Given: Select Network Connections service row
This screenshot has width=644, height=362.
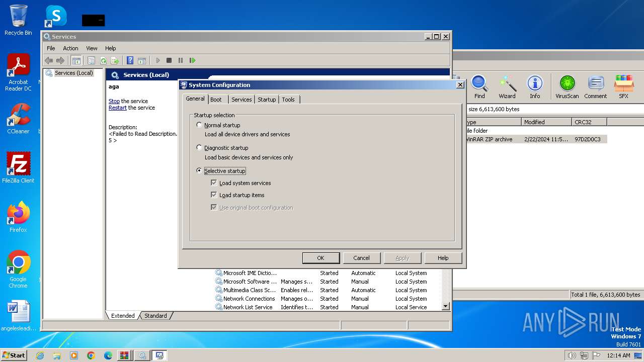Looking at the screenshot, I should point(328,299).
